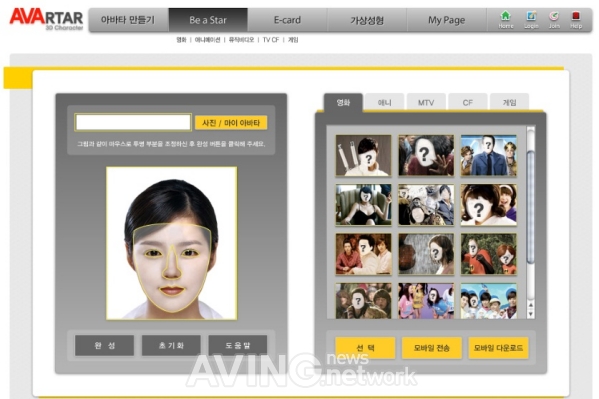The width and height of the screenshot is (599, 399).
Task: Click the photo name input field
Action: (x=133, y=122)
